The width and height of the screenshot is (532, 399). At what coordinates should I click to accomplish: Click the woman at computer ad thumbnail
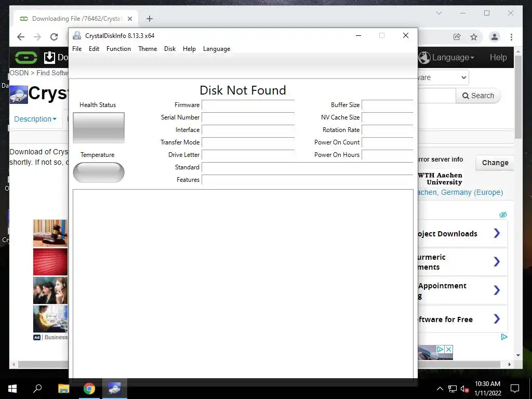tap(50, 318)
